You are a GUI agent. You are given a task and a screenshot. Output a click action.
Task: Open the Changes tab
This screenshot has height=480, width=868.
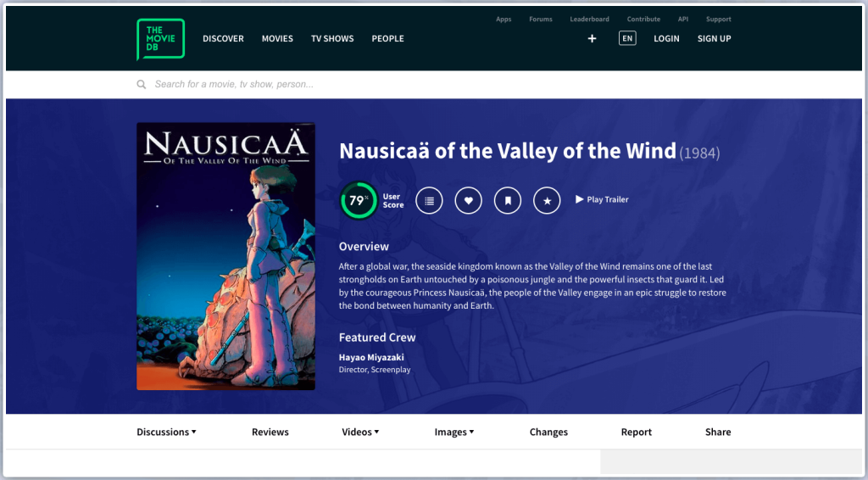coord(548,432)
